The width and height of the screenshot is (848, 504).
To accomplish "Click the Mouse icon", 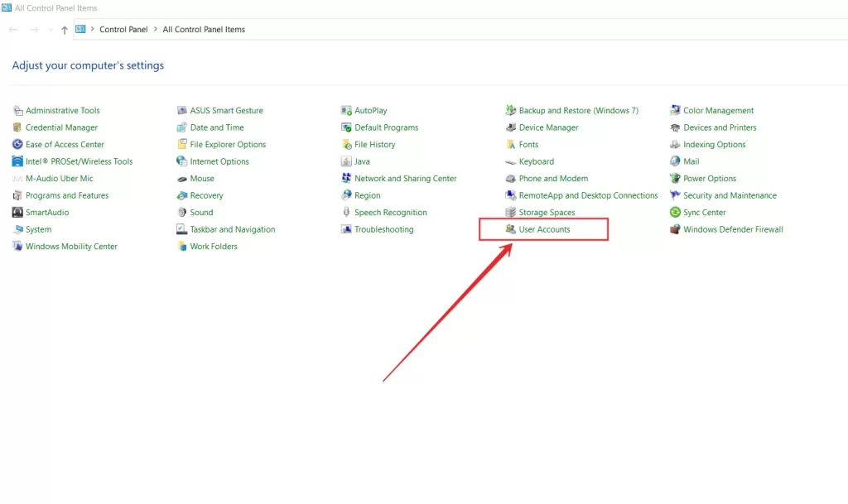I will (181, 178).
